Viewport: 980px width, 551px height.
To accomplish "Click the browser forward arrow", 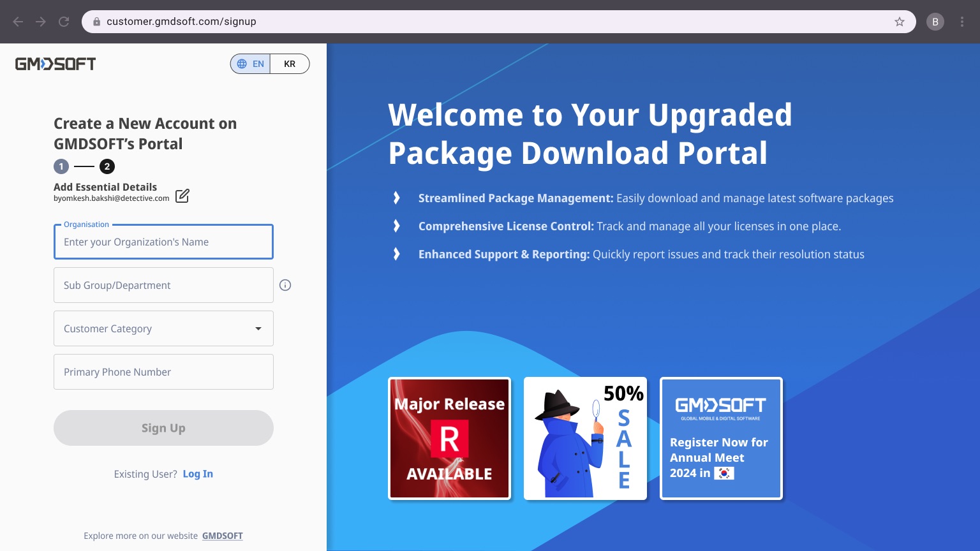I will [41, 22].
